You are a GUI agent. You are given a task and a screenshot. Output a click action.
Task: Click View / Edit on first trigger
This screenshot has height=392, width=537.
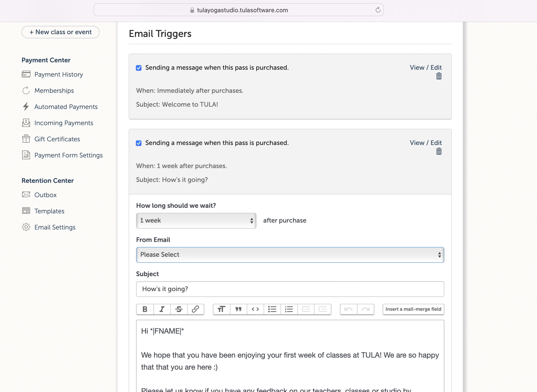click(x=425, y=68)
